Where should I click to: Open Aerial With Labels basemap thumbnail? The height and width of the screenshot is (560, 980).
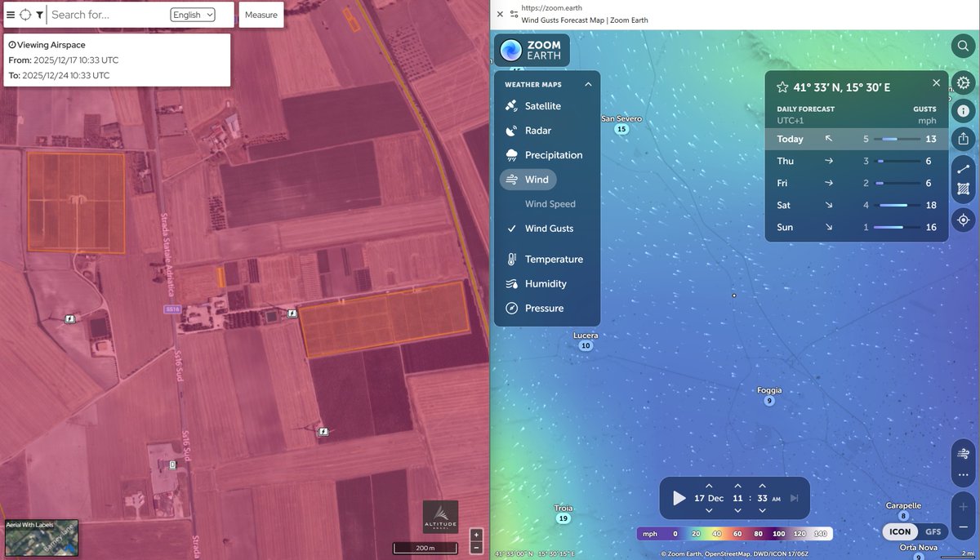click(x=41, y=536)
